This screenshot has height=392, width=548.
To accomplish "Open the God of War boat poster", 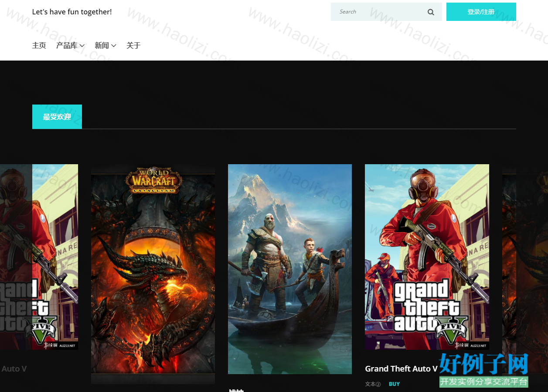I will tap(290, 269).
